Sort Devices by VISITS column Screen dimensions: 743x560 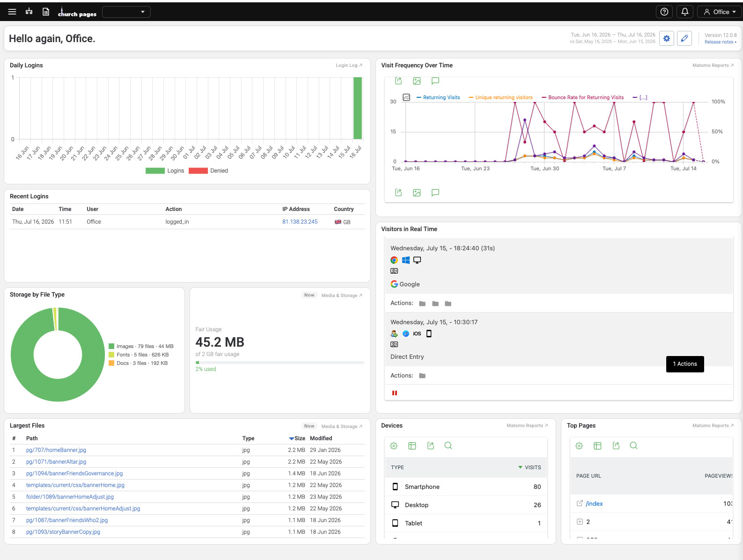coord(530,467)
